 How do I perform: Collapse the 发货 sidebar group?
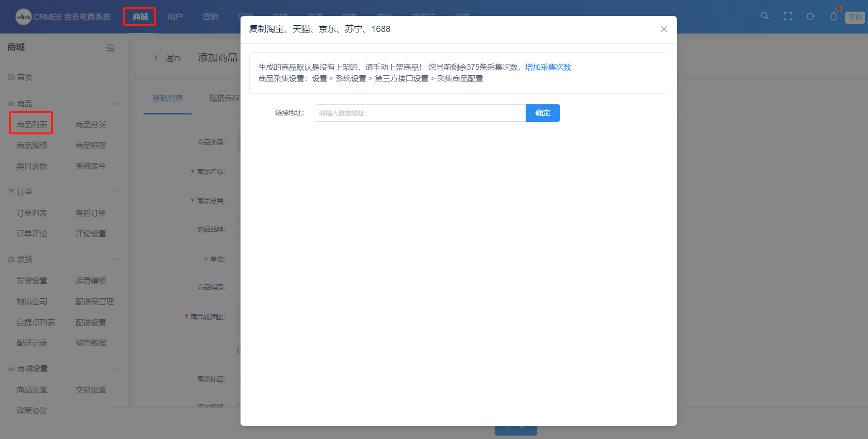coord(115,259)
